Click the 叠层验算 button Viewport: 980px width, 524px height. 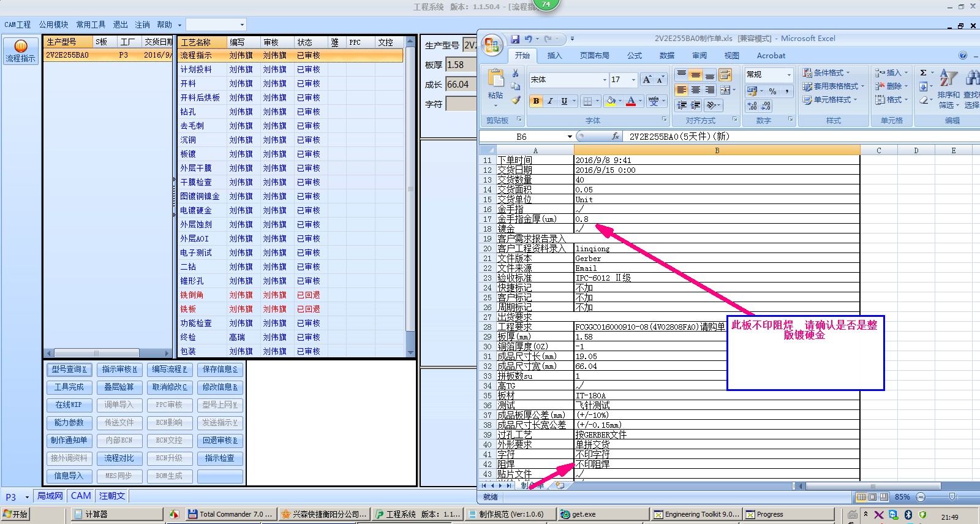coord(119,387)
